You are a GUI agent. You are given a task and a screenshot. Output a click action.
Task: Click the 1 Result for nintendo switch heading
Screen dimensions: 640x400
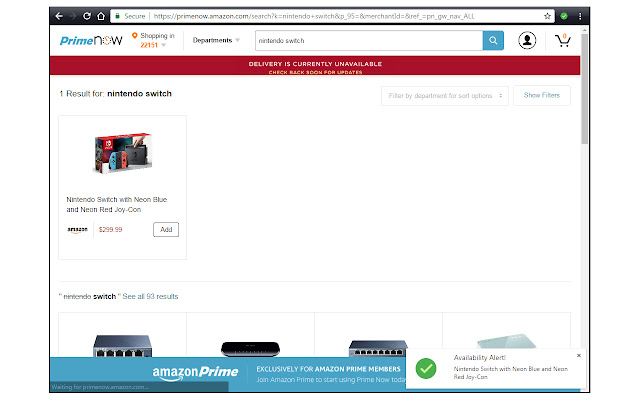pos(116,93)
